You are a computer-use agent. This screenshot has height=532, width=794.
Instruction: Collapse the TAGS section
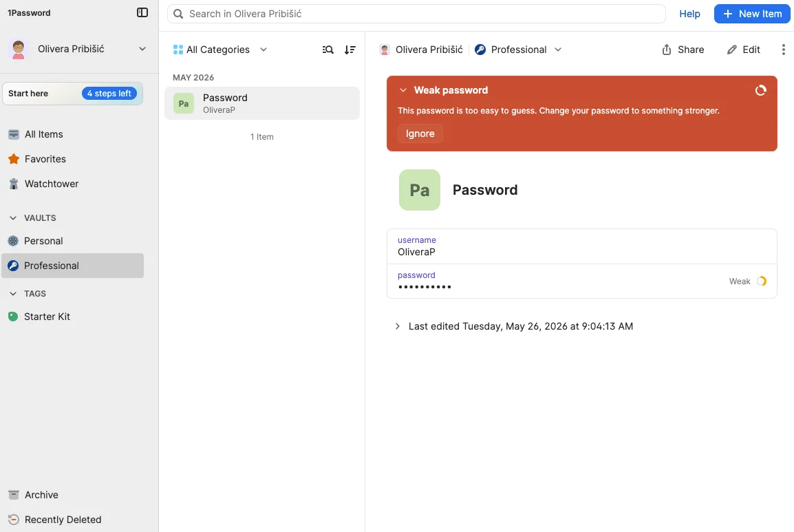pyautogui.click(x=13, y=294)
